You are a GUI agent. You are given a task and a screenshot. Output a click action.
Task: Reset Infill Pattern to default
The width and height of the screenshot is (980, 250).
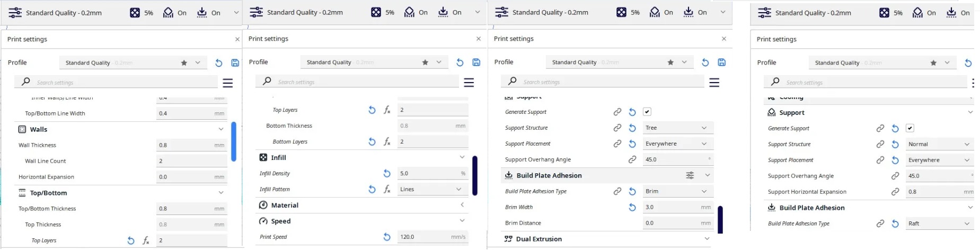pyautogui.click(x=372, y=189)
